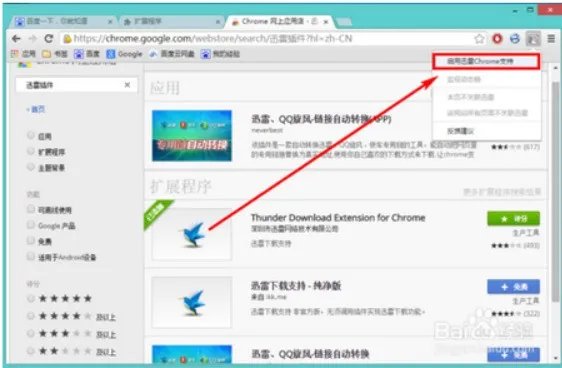The height and width of the screenshot is (368, 562).
Task: Open 迅雷下载支持 - 纯净版 title
Action: point(296,286)
